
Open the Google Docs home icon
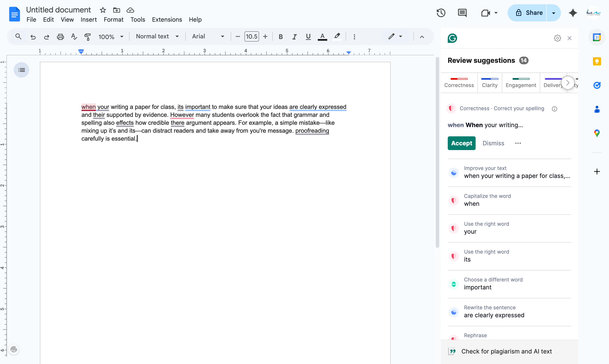(15, 14)
